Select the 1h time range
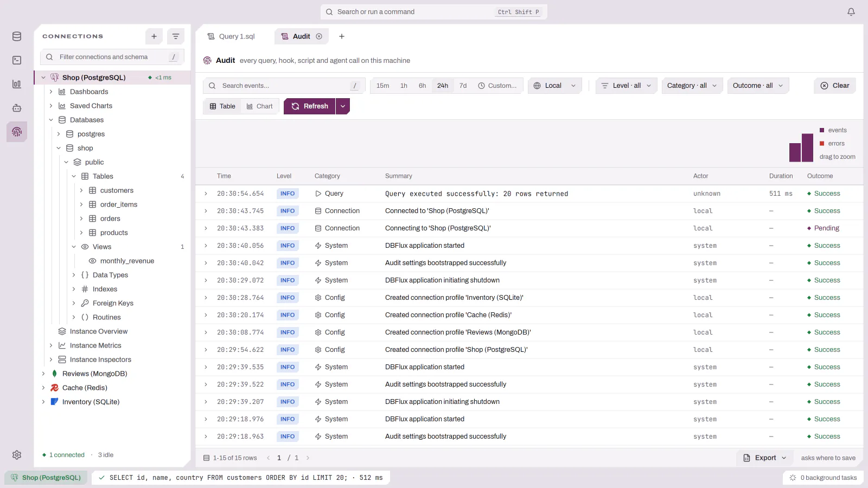 (x=404, y=86)
